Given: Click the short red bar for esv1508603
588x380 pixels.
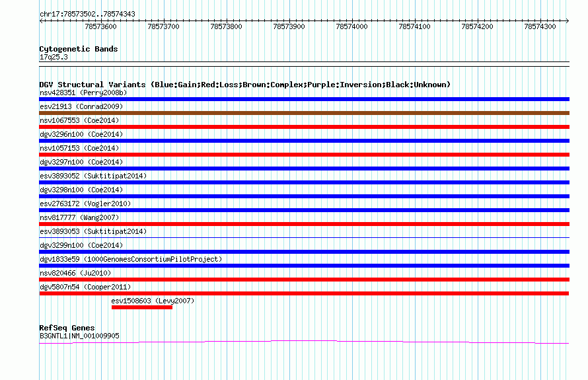Looking at the screenshot, I should pos(142,307).
